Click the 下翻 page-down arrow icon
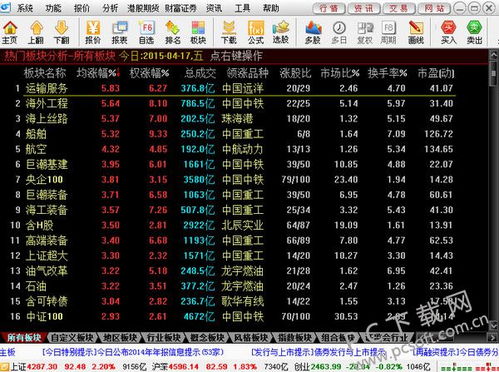Viewport: 499px width, 372px height. pos(61,33)
